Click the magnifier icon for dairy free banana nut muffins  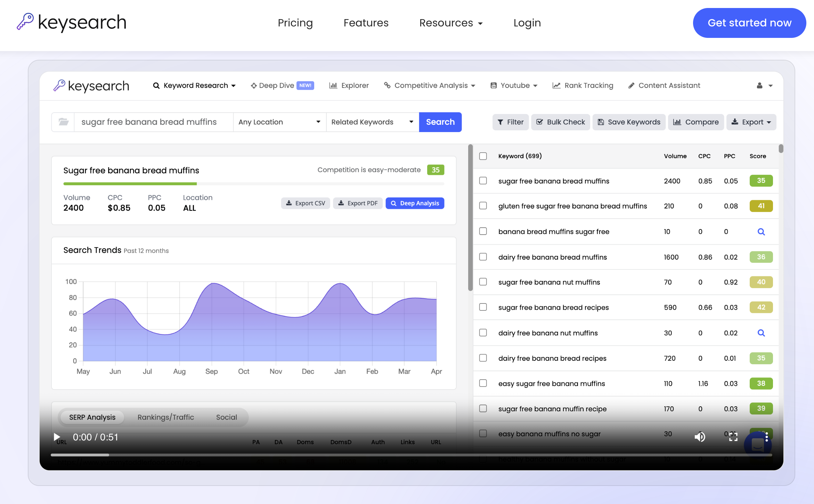coord(761,333)
